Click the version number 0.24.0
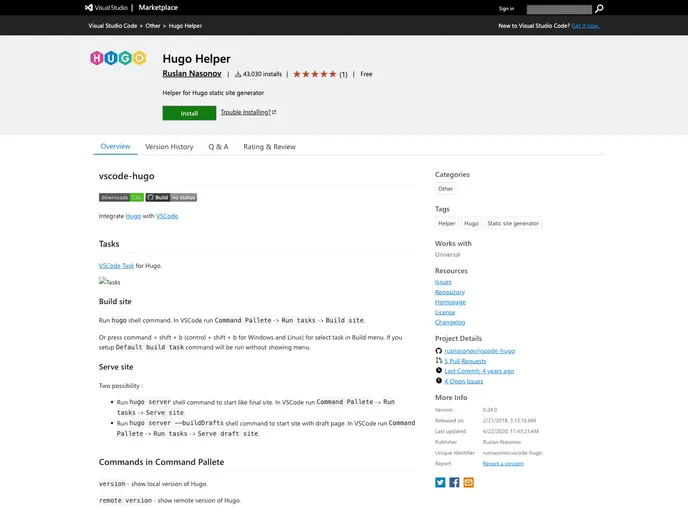Image resolution: width=688 pixels, height=512 pixels. click(490, 410)
